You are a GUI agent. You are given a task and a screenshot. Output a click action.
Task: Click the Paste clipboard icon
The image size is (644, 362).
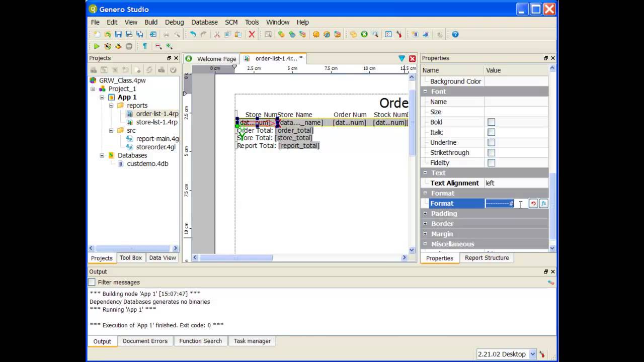(238, 34)
